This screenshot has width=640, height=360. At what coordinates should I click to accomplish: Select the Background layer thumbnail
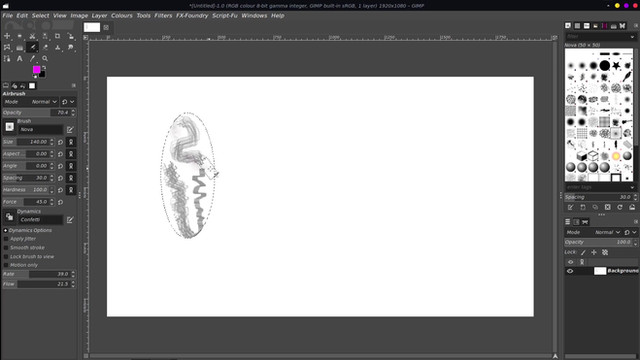(600, 271)
